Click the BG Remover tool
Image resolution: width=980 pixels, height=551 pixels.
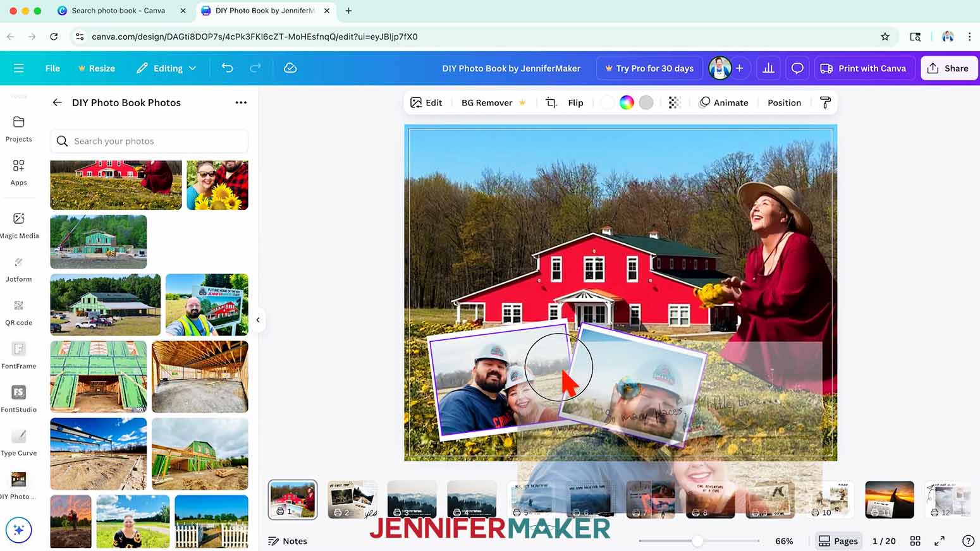(493, 102)
